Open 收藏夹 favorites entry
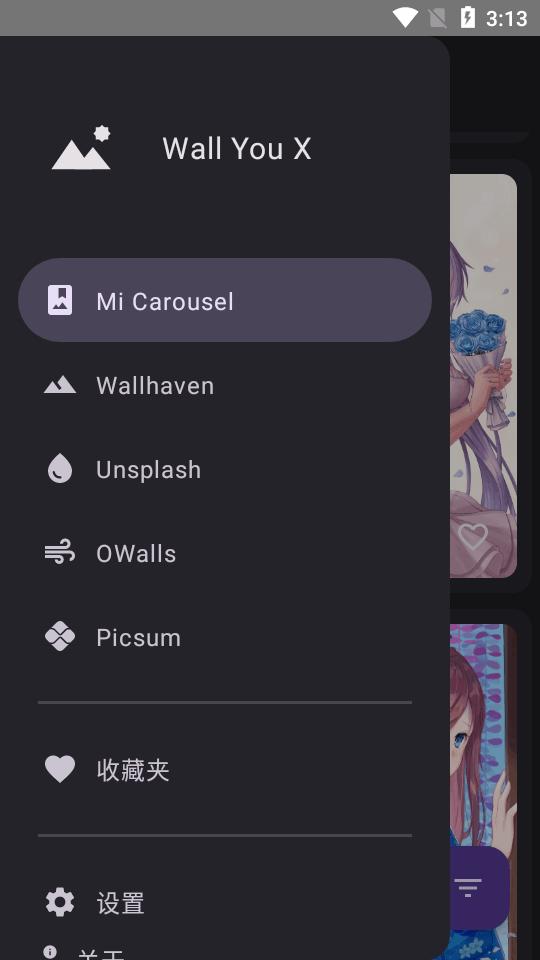Image resolution: width=540 pixels, height=960 pixels. click(225, 770)
